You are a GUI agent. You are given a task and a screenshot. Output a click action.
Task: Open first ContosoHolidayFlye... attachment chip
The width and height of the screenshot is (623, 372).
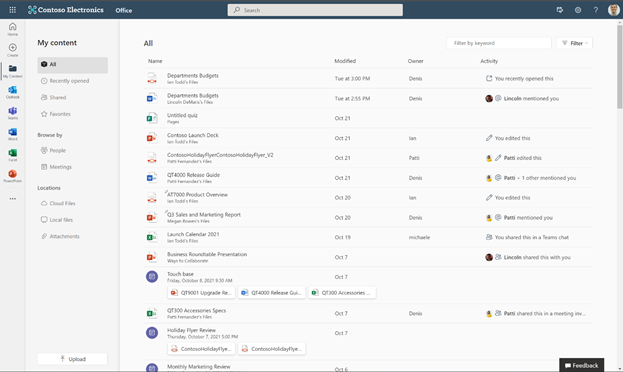click(201, 349)
